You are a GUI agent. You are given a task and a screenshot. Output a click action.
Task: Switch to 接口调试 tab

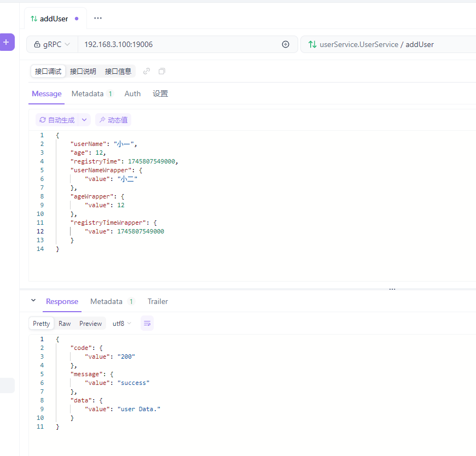[x=48, y=71]
